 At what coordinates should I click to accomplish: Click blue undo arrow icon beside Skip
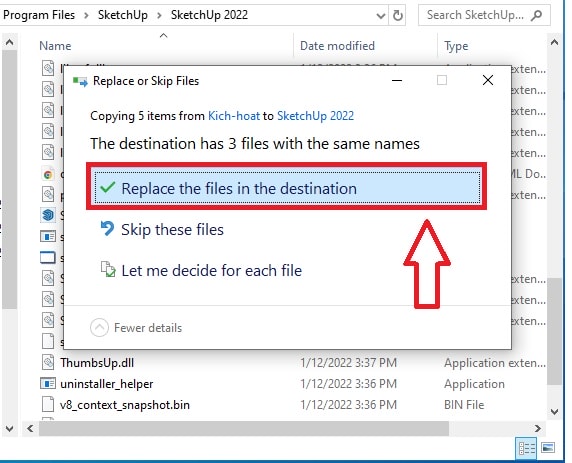[108, 229]
